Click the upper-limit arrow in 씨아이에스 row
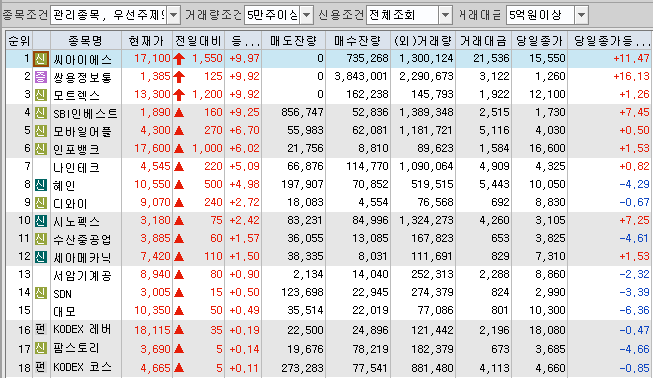 coord(179,59)
